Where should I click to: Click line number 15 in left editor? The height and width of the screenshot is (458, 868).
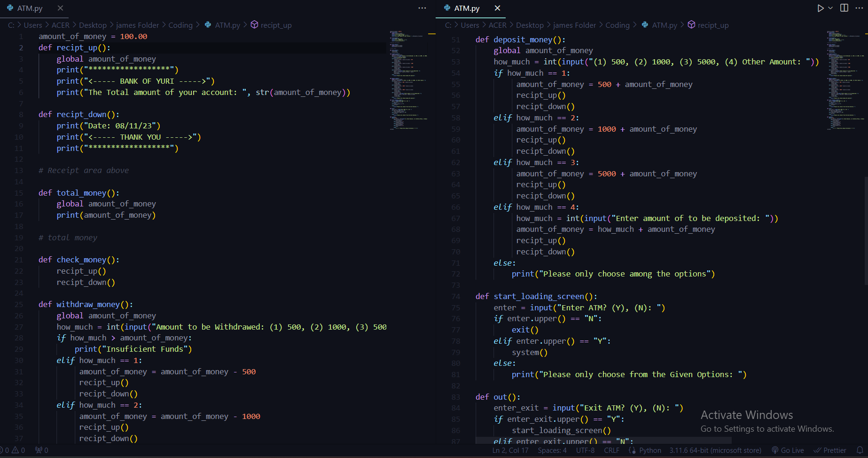point(19,193)
